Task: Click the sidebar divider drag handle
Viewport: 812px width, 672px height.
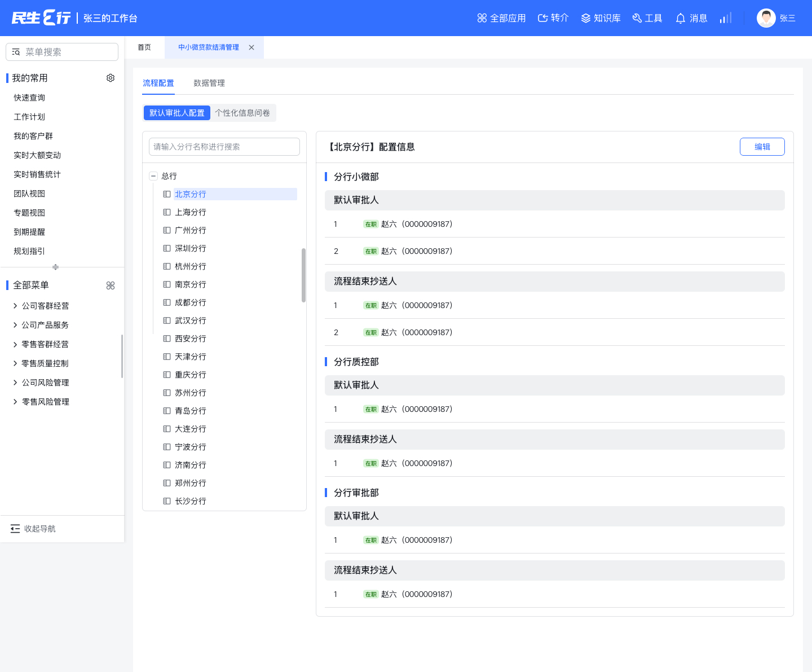Action: pyautogui.click(x=55, y=267)
